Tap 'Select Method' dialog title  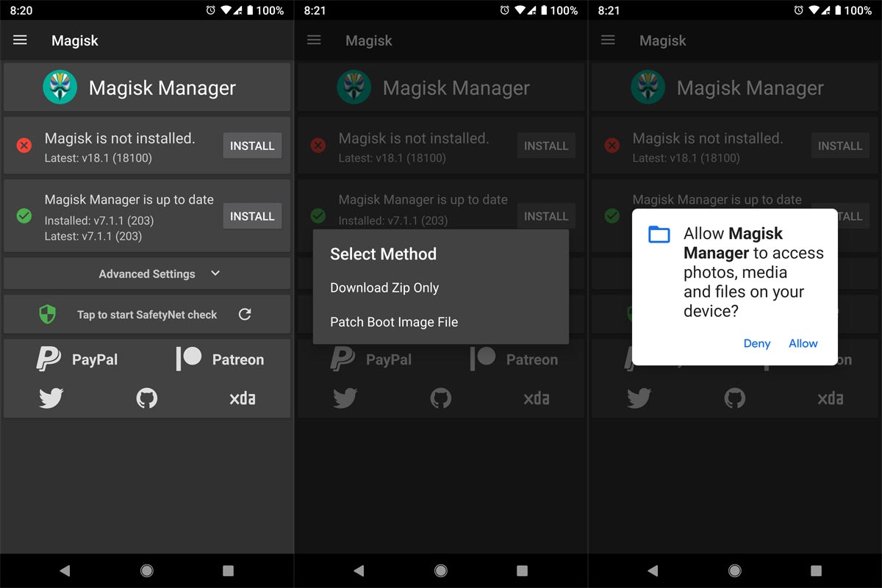coord(383,254)
